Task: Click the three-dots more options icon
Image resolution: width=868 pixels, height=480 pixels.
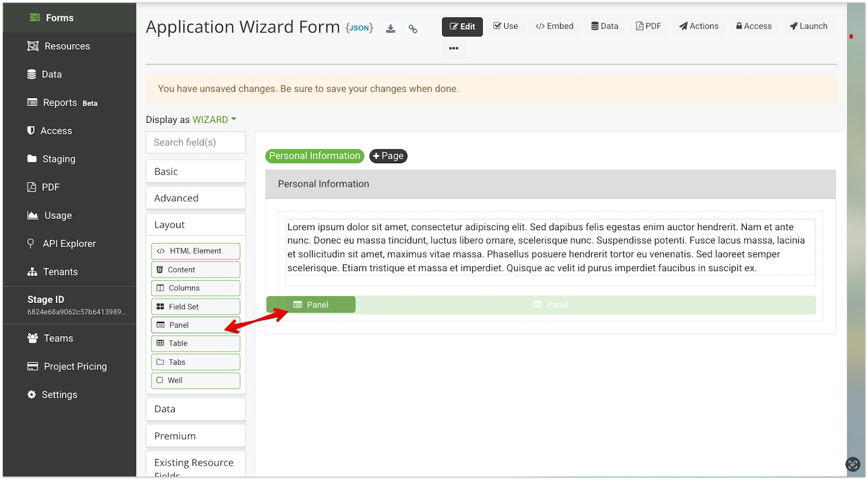Action: 454,48
